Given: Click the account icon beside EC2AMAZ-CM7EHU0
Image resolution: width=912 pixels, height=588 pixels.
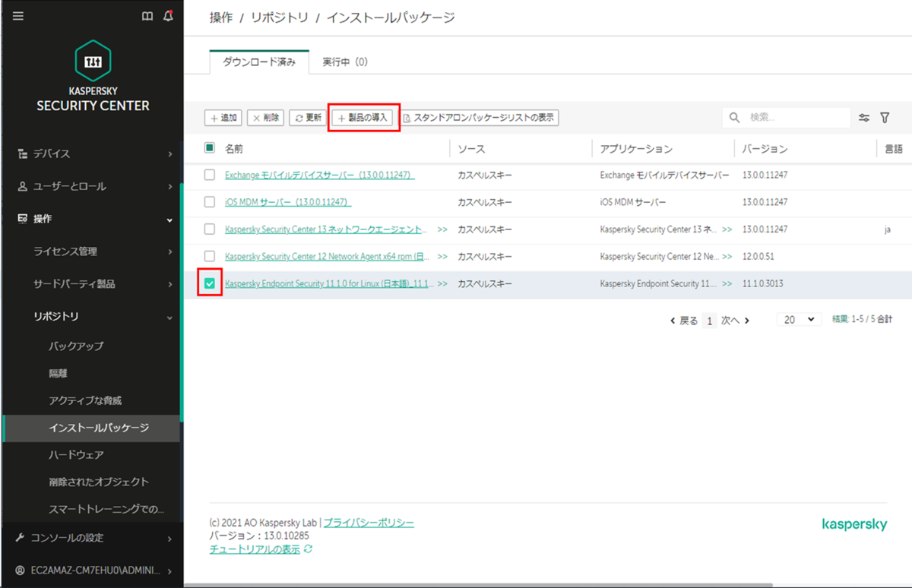Looking at the screenshot, I should click(x=21, y=571).
